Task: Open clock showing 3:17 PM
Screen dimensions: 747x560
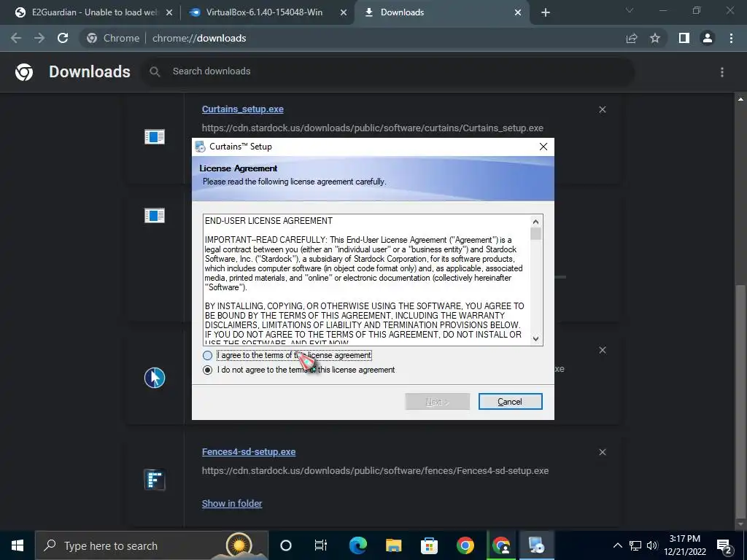Action: click(684, 545)
